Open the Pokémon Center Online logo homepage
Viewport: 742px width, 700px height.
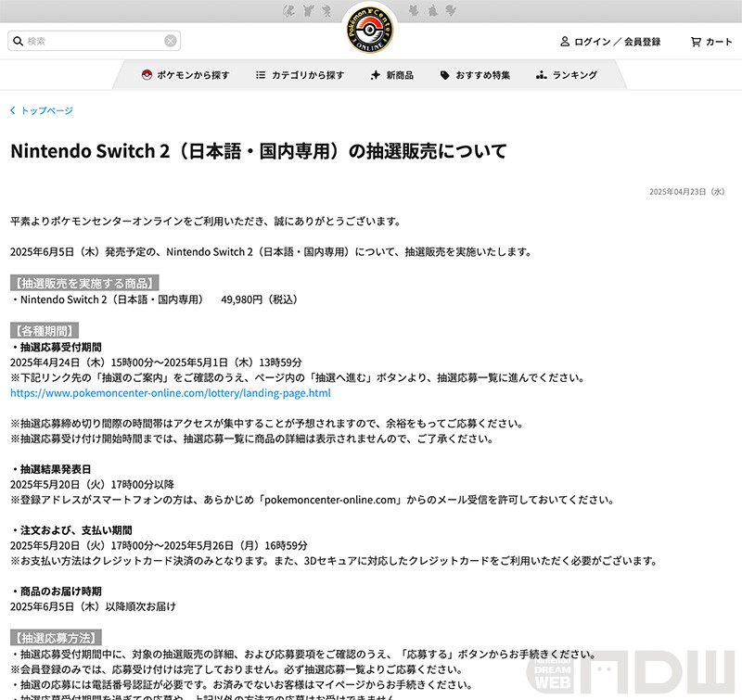coord(370,31)
